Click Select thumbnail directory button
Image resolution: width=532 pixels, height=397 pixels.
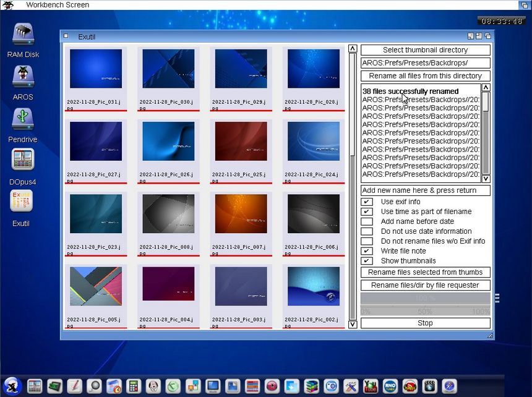tap(425, 50)
